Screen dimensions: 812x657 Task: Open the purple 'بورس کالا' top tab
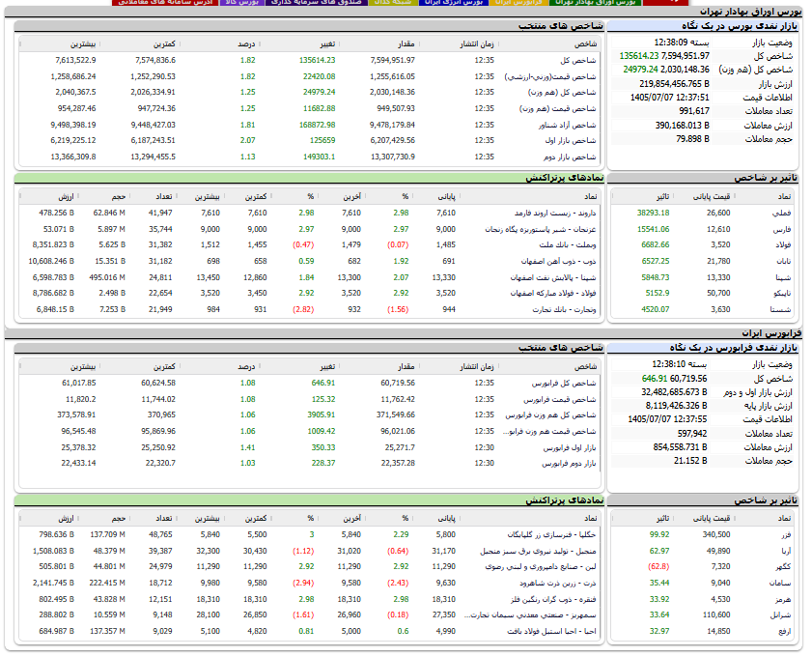[x=241, y=3]
